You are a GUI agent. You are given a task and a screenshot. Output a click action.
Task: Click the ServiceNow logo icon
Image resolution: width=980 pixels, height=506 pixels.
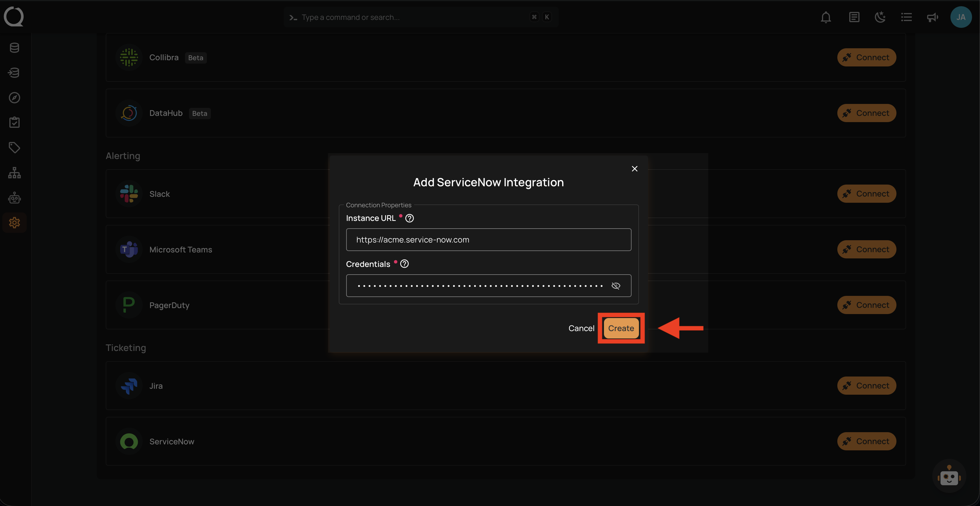click(129, 441)
